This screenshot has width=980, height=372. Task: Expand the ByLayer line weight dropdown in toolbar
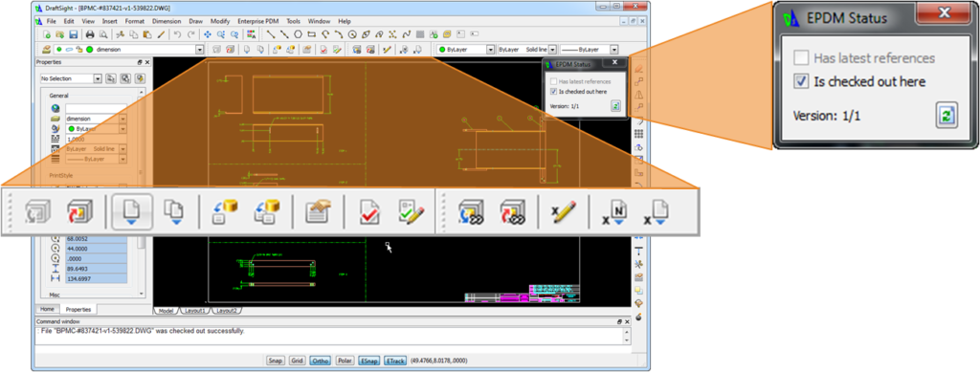[614, 50]
